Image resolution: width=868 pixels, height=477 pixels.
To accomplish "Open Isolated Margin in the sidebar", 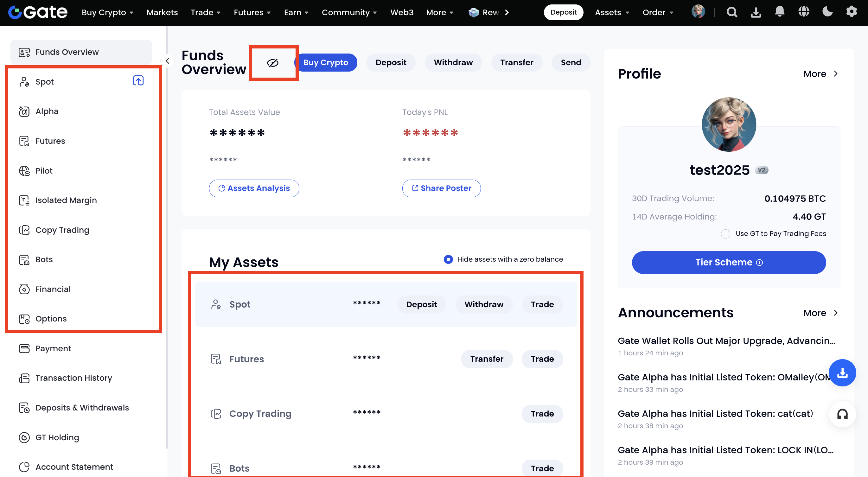I will click(x=66, y=200).
